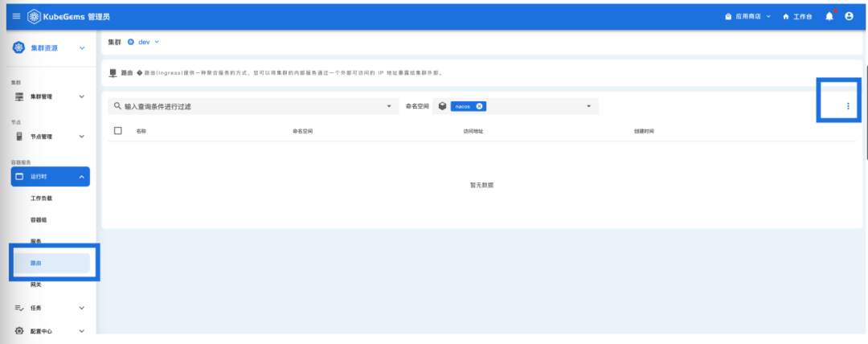This screenshot has width=868, height=344.
Task: Expand the 节点管理 menu group
Action: pyautogui.click(x=81, y=137)
